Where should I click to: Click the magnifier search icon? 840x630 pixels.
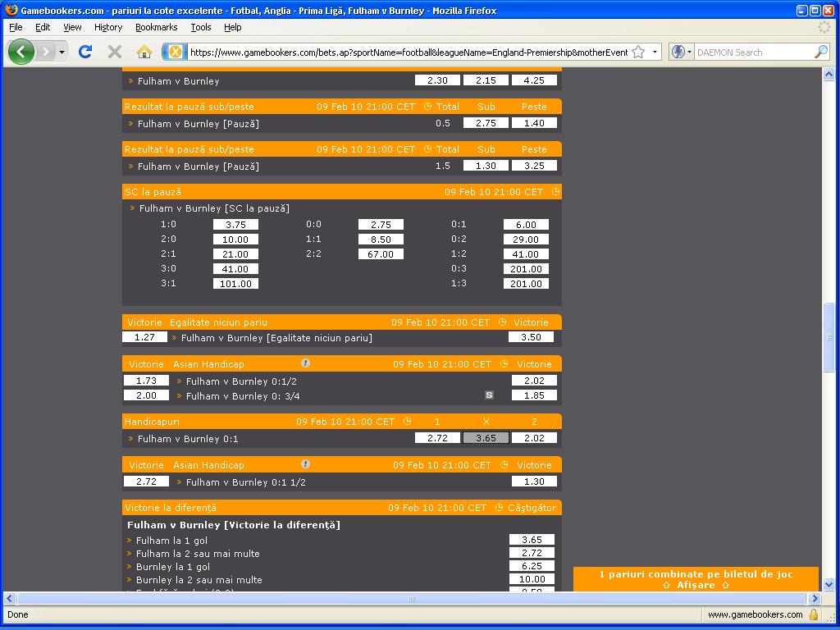coord(820,52)
